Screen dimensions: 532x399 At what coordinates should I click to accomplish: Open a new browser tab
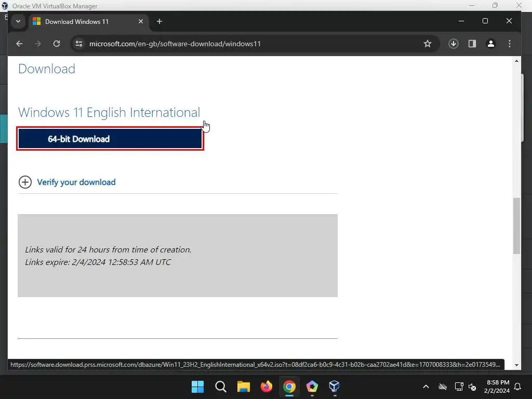pyautogui.click(x=159, y=21)
